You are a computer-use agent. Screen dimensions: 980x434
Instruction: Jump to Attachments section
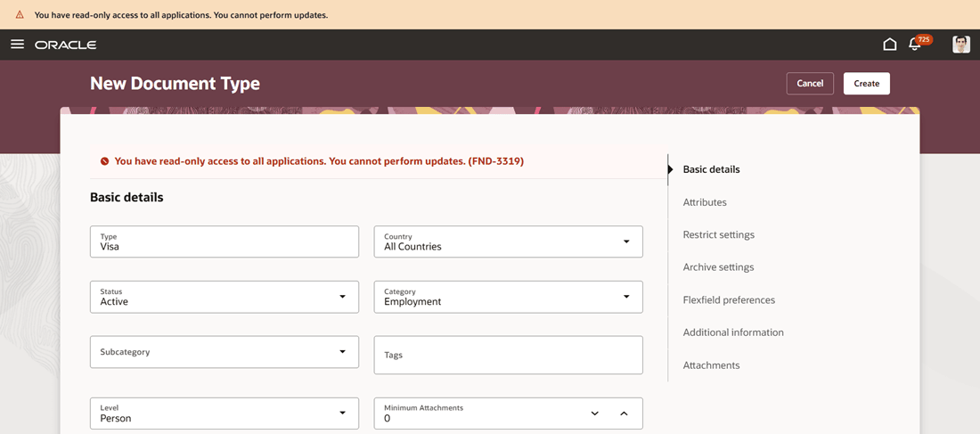(711, 365)
